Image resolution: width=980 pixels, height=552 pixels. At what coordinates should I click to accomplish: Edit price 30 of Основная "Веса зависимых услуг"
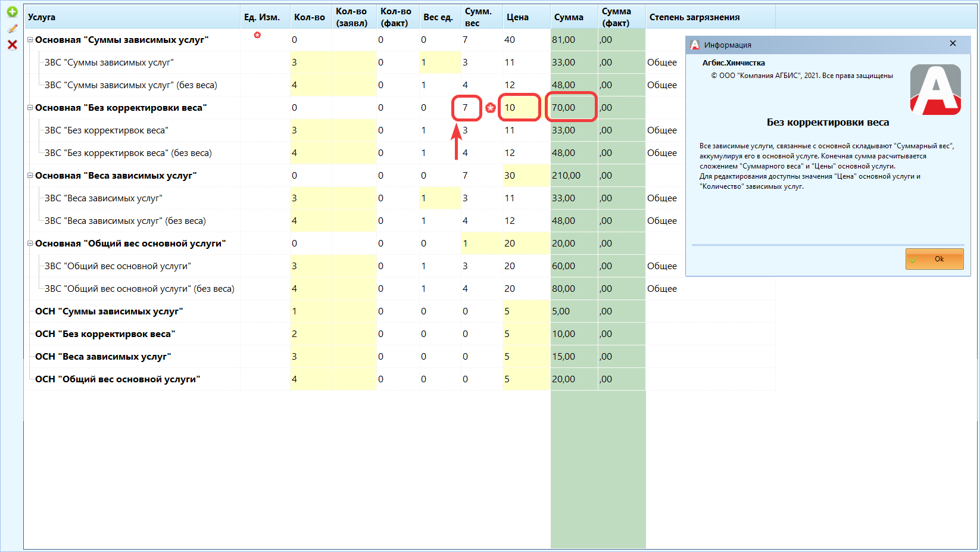(x=526, y=176)
